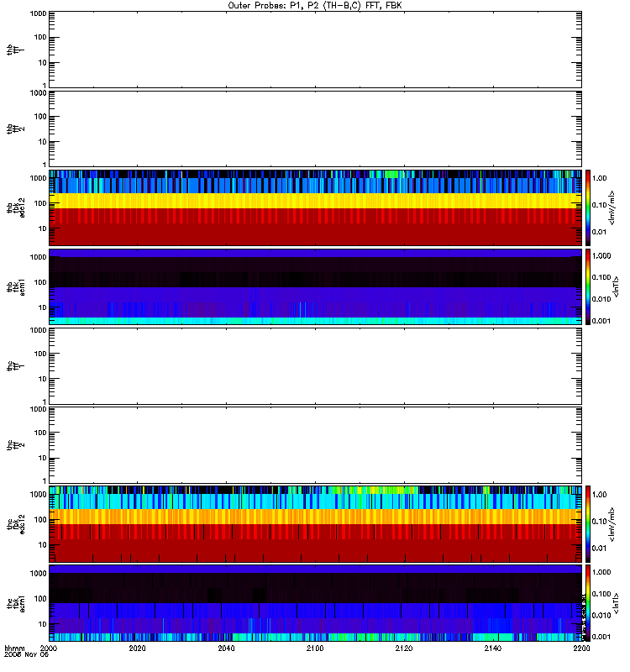The width and height of the screenshot is (630, 672).
Task: Click '1000' y-tick on 'thb fbk edc12' panel
Action: [x=38, y=178]
